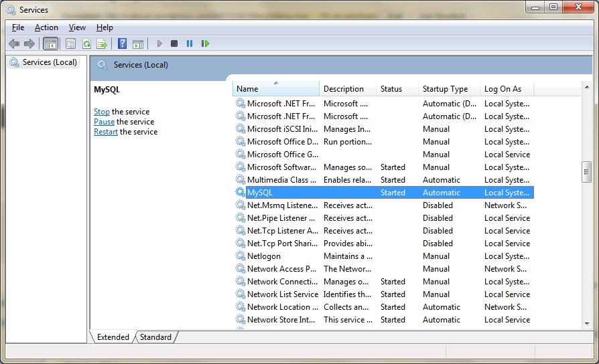This screenshot has height=364, width=599.
Task: Switch to the Standard tab
Action: coord(155,337)
